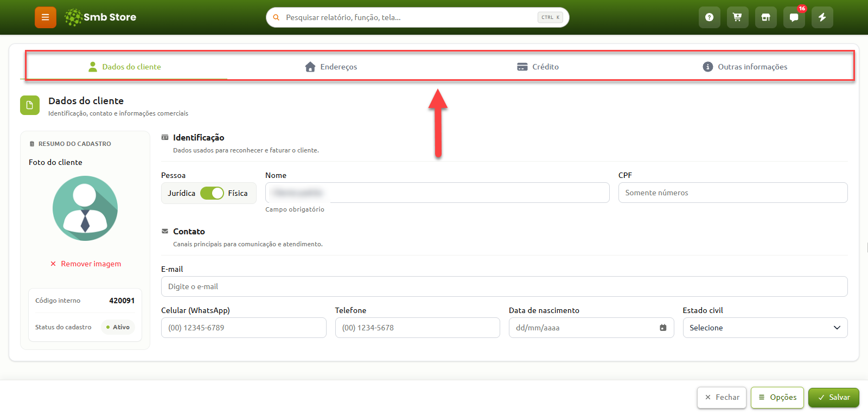Image resolution: width=868 pixels, height=415 pixels.
Task: Click the lightning bolt shortcuts icon
Action: (822, 17)
